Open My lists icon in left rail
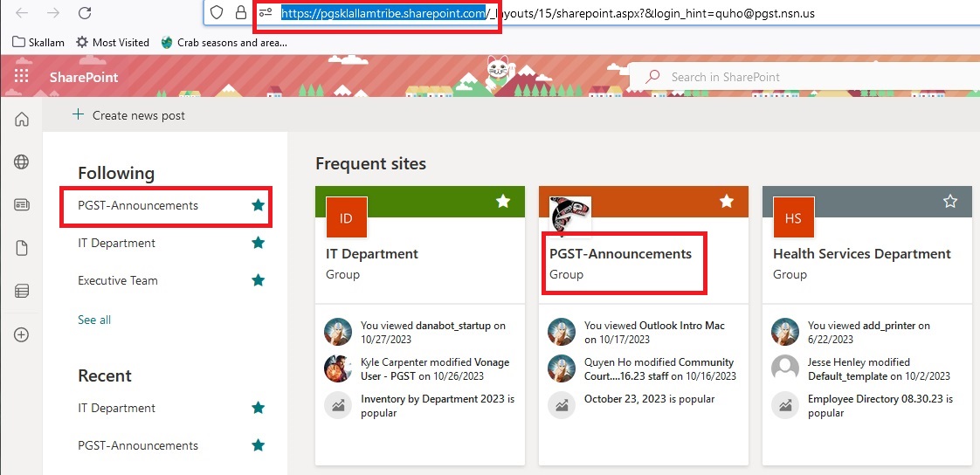The image size is (980, 475). pos(21,291)
